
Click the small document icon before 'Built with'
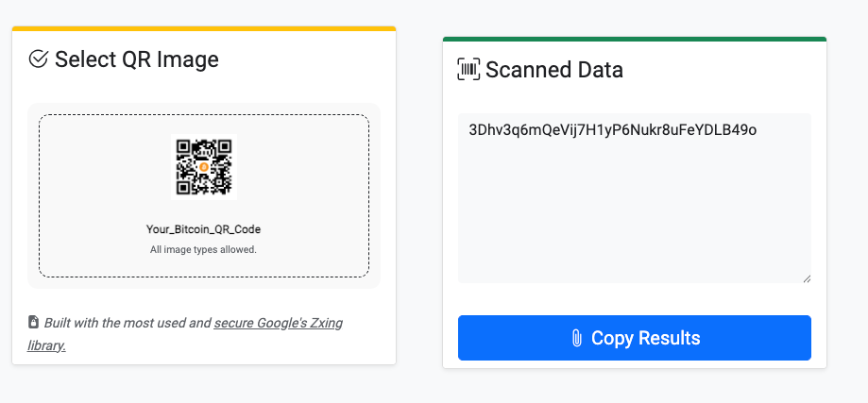click(33, 322)
